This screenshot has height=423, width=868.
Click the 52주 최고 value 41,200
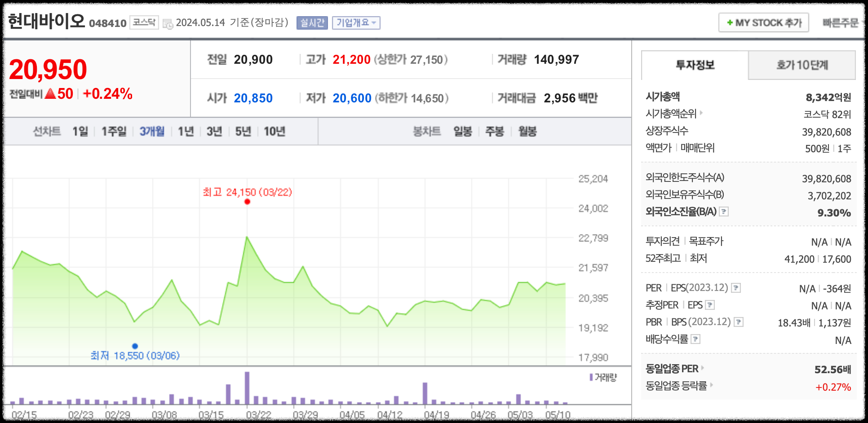(799, 259)
